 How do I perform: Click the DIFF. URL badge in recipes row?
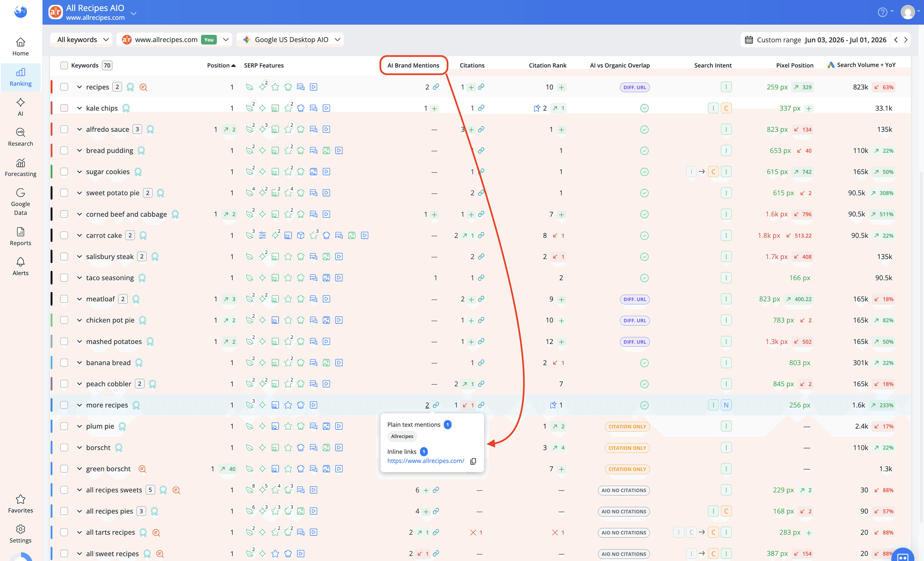pyautogui.click(x=634, y=87)
